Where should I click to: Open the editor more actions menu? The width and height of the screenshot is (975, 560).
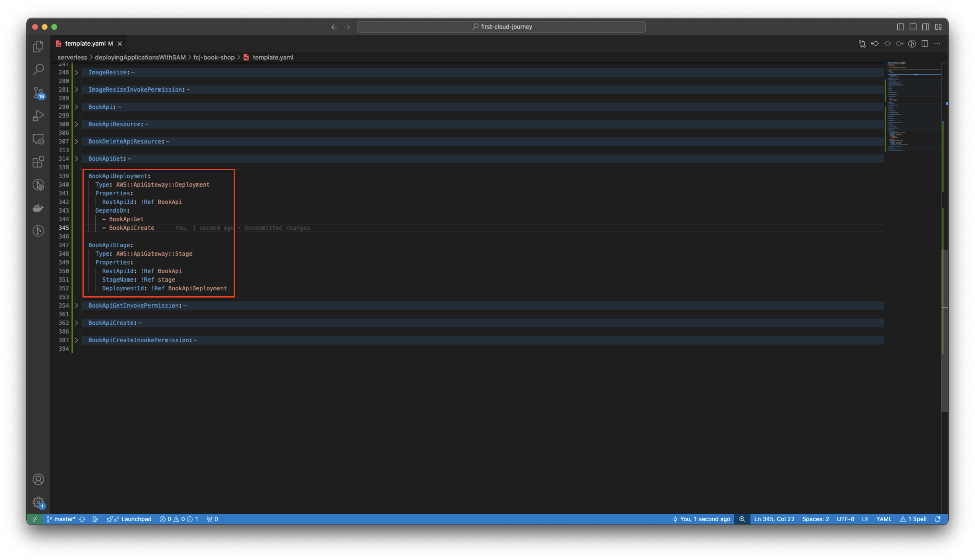coord(937,43)
